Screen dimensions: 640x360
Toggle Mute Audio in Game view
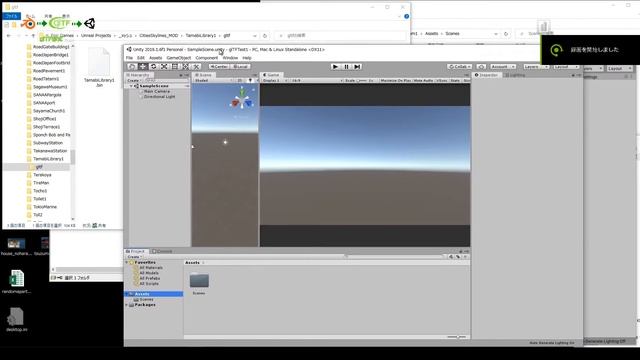click(423, 80)
